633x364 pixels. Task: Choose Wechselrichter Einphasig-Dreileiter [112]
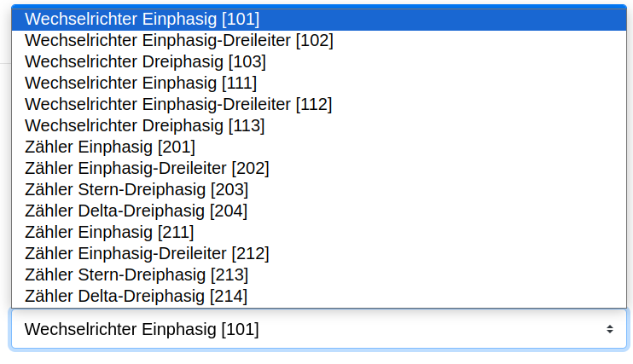coord(319,105)
